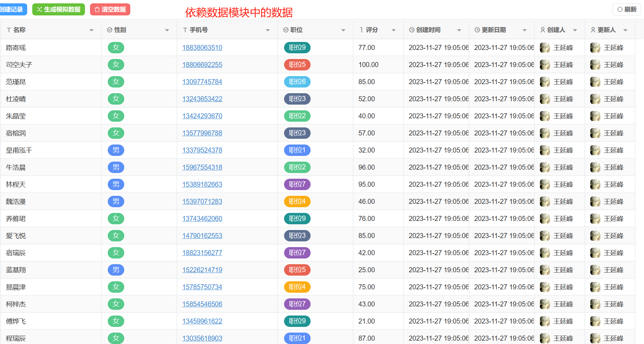Click the text type icon beside 手机号
The image size is (644, 344).
click(x=185, y=30)
